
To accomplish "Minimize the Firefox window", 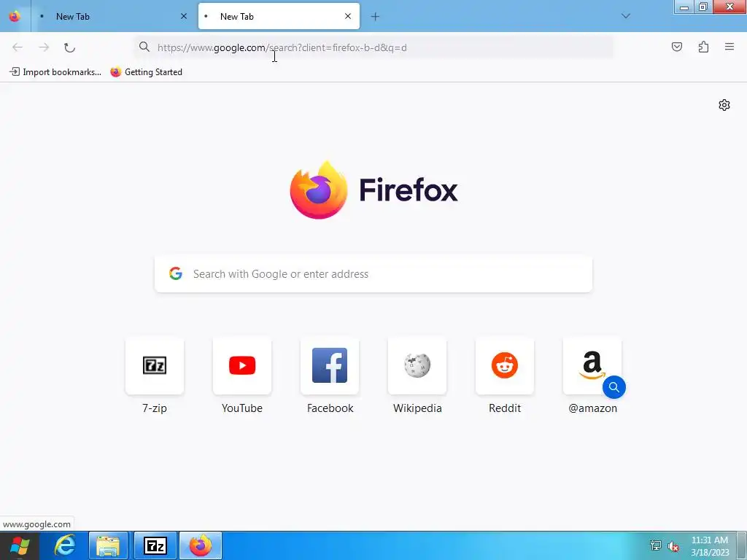I will (684, 7).
